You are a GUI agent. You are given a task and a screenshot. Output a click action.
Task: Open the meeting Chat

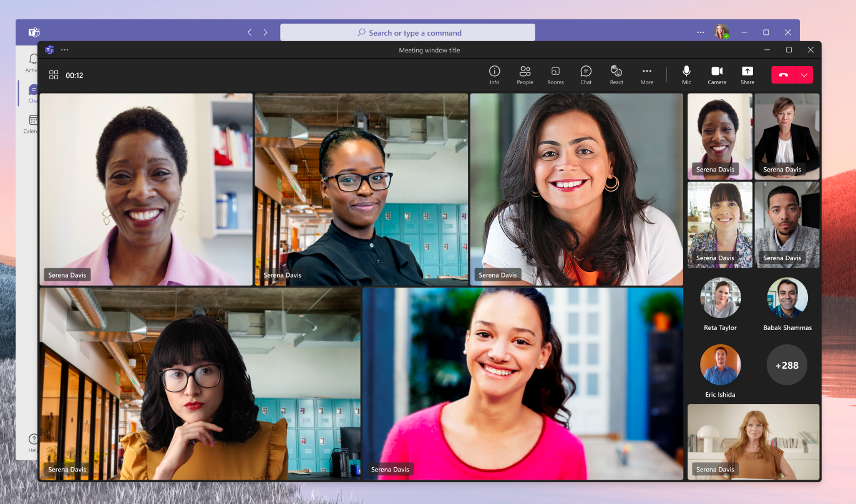(x=585, y=74)
